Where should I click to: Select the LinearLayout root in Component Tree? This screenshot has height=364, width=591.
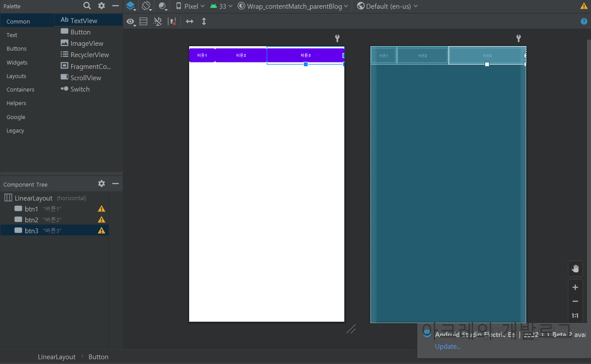pos(54,198)
